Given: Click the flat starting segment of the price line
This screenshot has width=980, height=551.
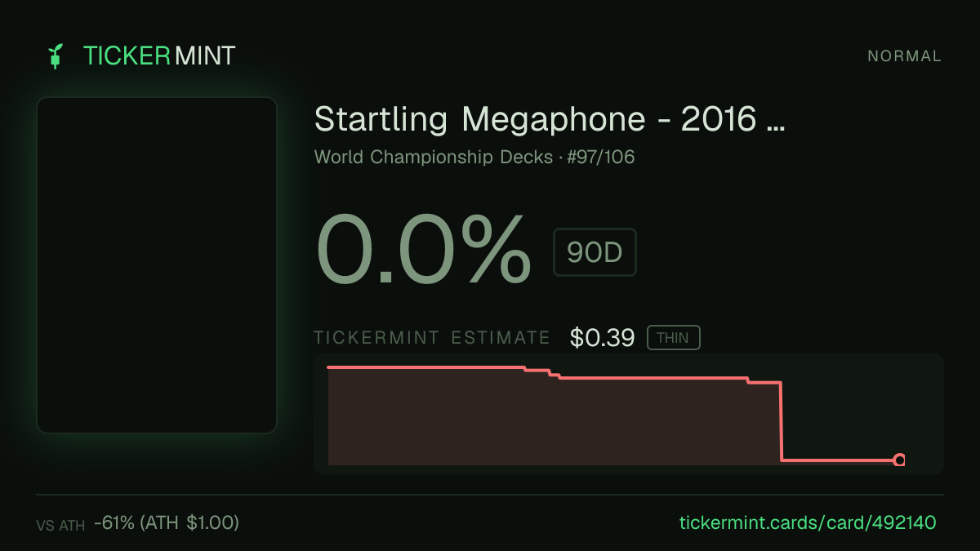Looking at the screenshot, I should [425, 367].
